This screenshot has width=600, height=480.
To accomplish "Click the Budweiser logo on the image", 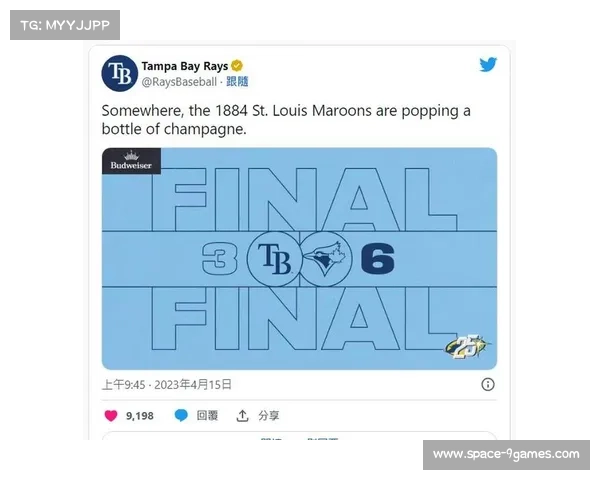I will [x=131, y=161].
